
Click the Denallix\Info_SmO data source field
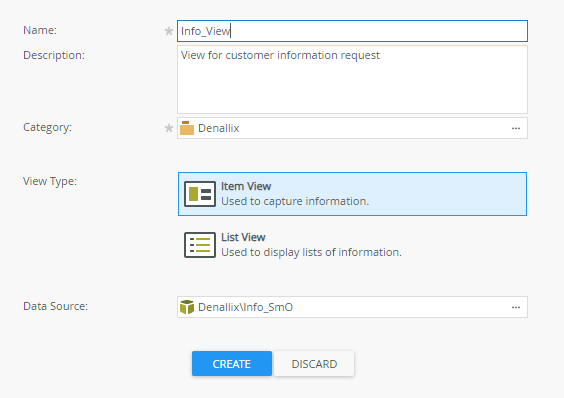click(x=352, y=307)
